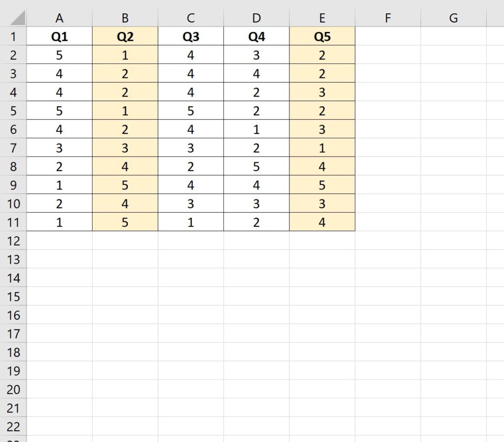Select row 1 header
Screen dimensions: 504x442
click(14, 36)
